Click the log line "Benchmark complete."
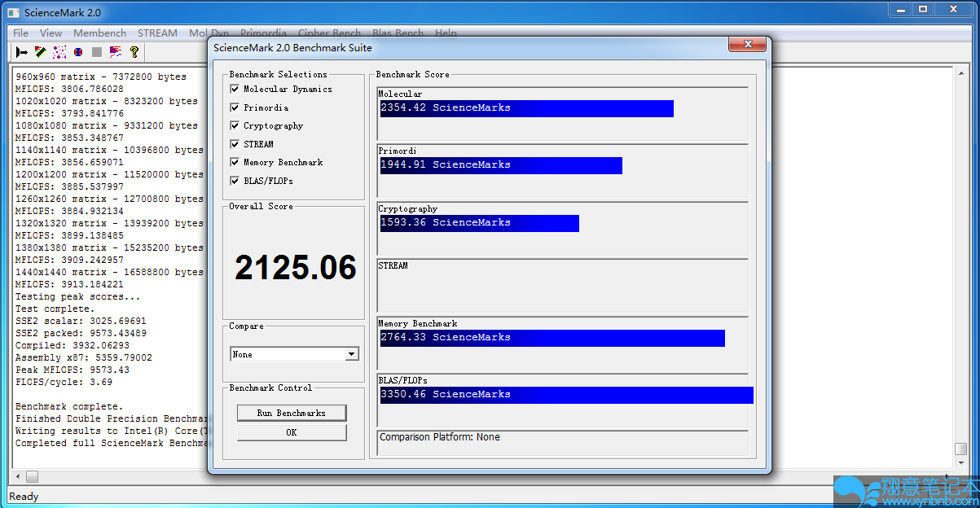Screen dimensions: 980x508 point(69,406)
